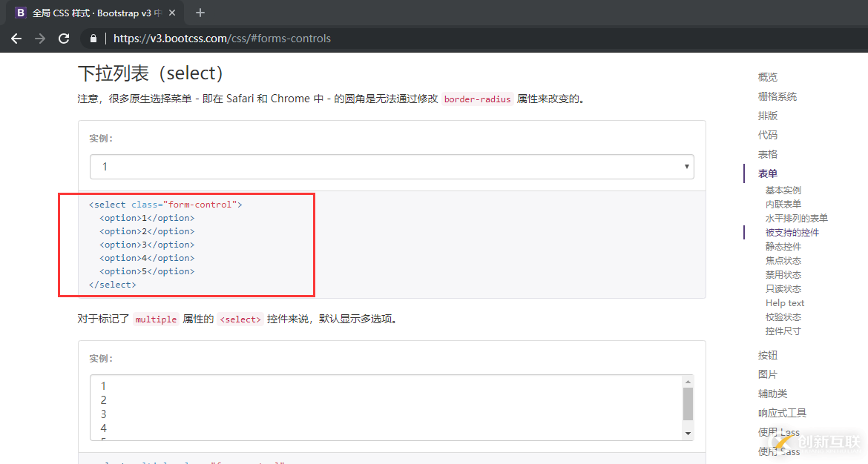Click the multiple select scrollbar down arrow
The height and width of the screenshot is (464, 868).
[687, 432]
